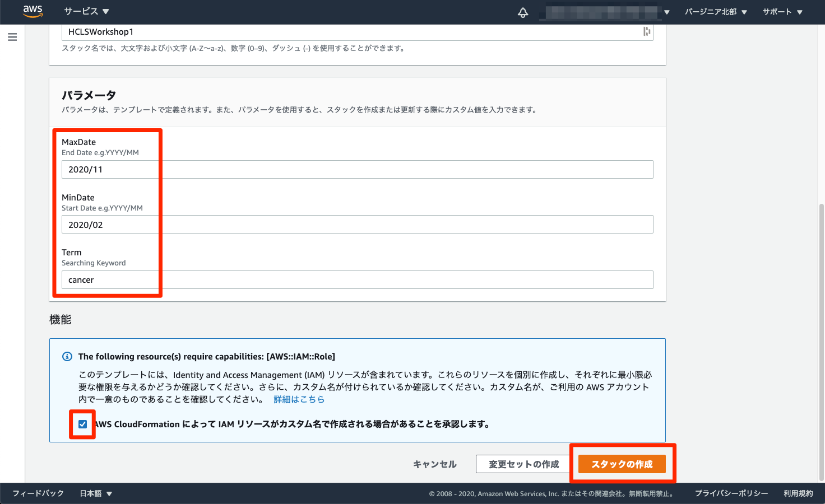Open the サポート support menu
The width and height of the screenshot is (825, 504).
(782, 12)
